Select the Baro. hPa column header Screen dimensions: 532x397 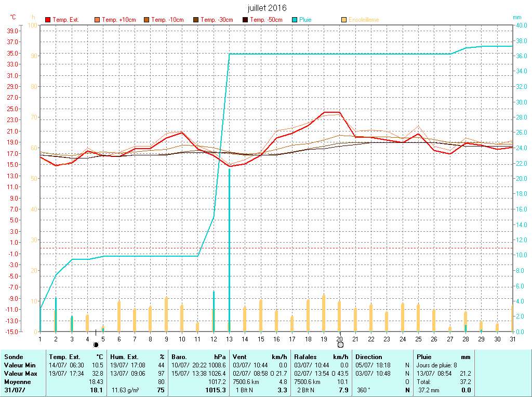tap(198, 357)
